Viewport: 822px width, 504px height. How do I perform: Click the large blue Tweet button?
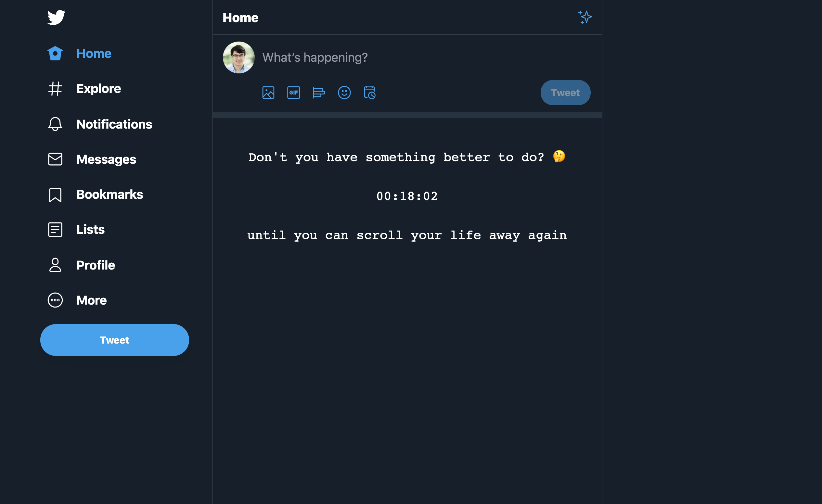[114, 340]
